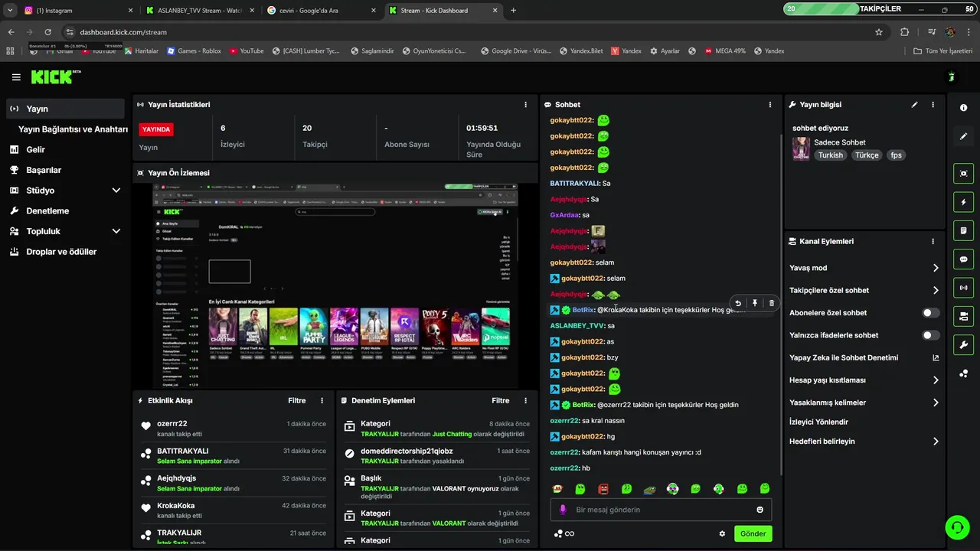Toggle the broadcast signal panel button
This screenshot has height=551, width=980.
coord(963,288)
